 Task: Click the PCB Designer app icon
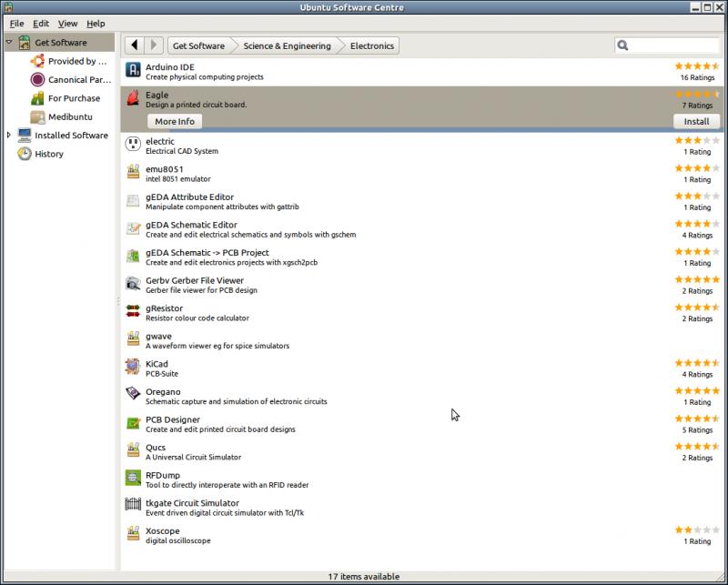click(133, 423)
